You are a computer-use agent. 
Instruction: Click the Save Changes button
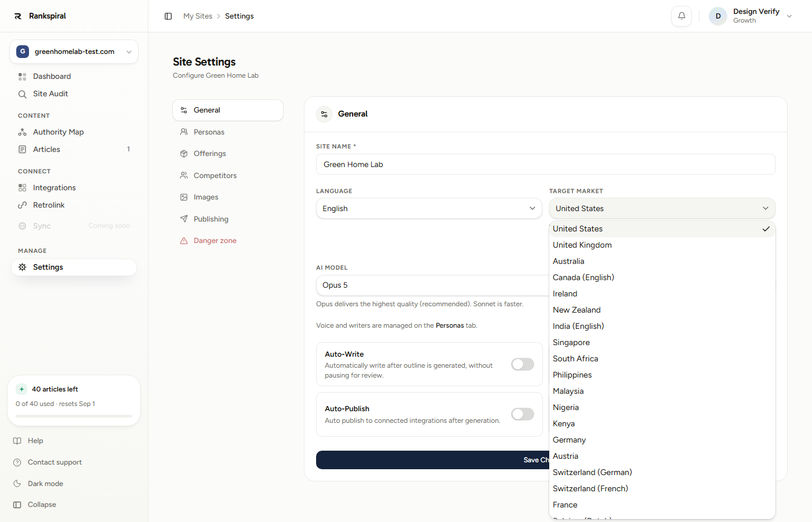[x=433, y=460]
